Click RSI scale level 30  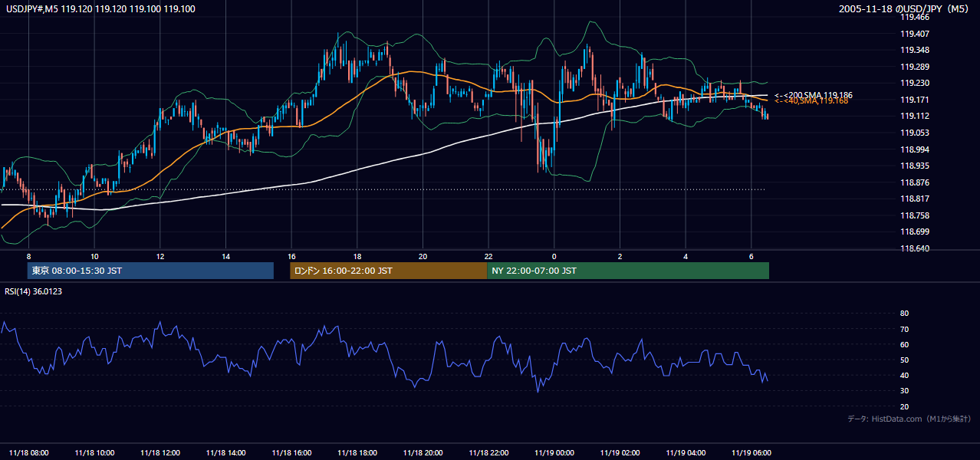(x=904, y=391)
